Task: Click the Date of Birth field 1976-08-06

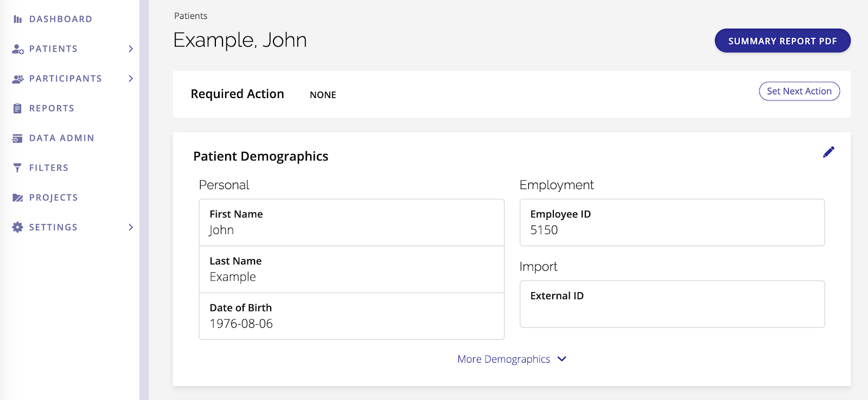Action: pyautogui.click(x=352, y=317)
